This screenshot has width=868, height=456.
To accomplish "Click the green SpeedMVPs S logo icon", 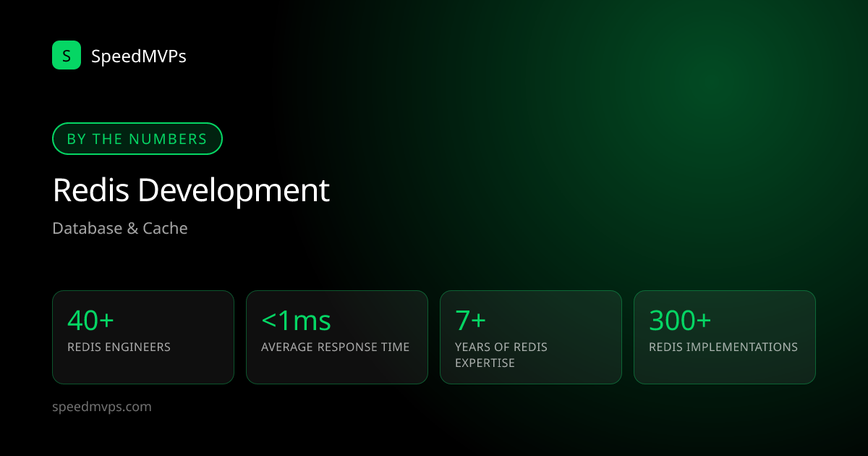I will coord(67,55).
